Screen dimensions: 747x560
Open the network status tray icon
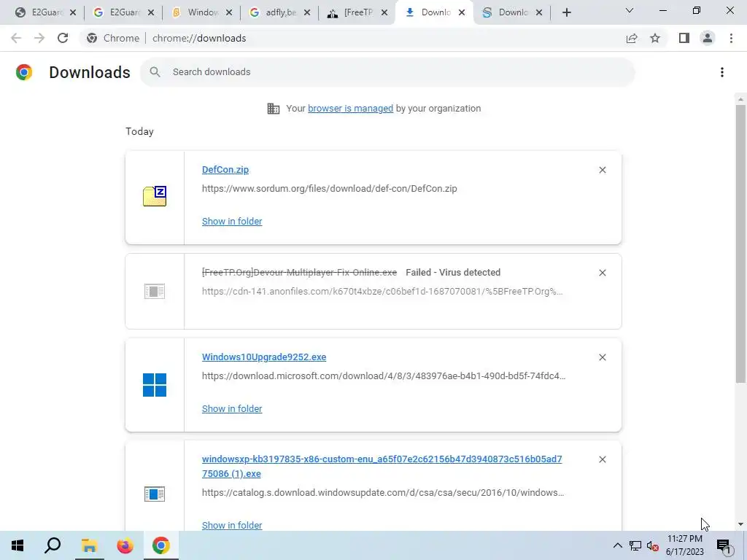click(635, 545)
